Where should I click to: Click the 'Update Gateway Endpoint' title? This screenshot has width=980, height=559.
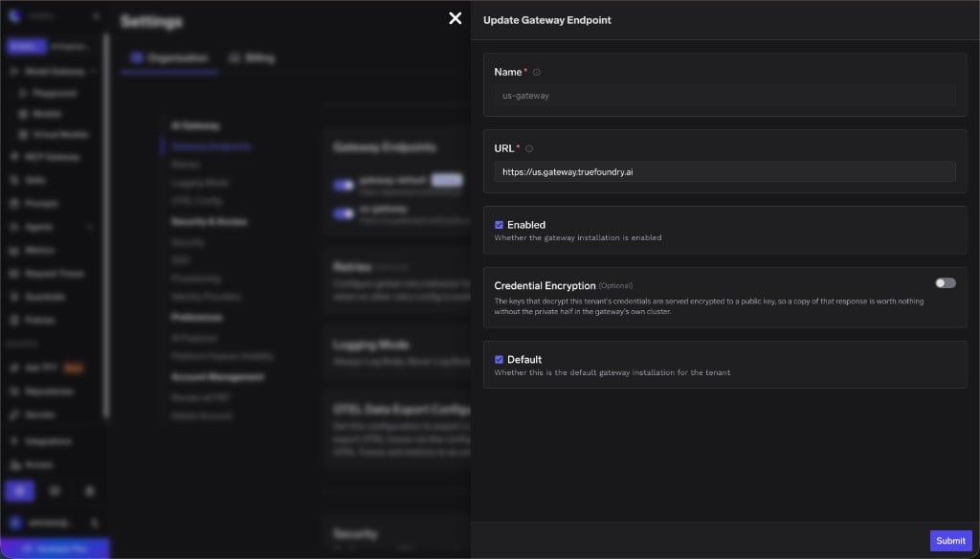coord(546,20)
